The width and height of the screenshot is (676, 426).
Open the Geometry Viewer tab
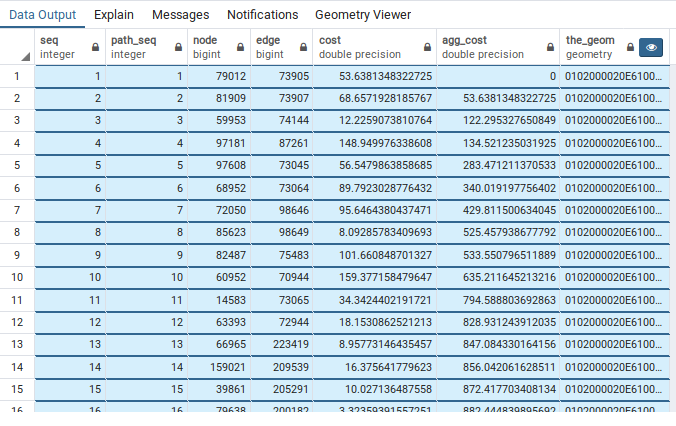pos(363,15)
